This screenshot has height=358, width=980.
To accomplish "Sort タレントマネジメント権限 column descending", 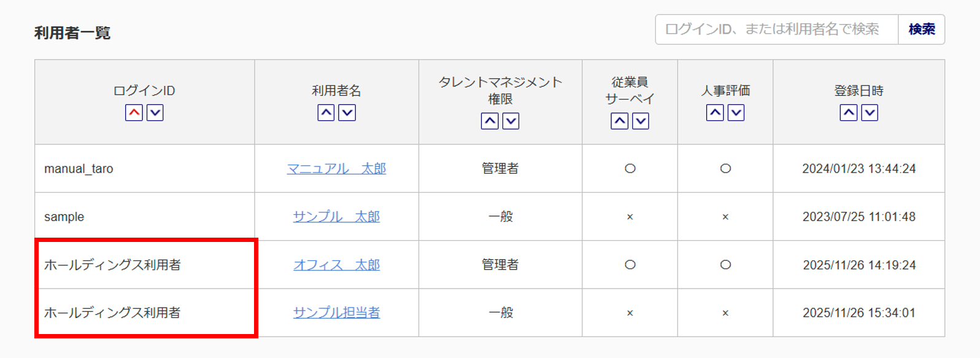I will 511,122.
